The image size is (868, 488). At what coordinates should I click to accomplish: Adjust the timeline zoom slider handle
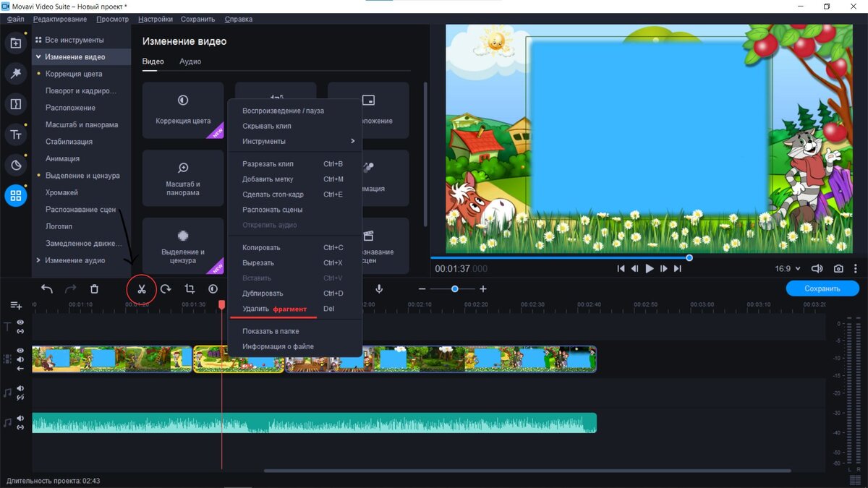point(454,289)
